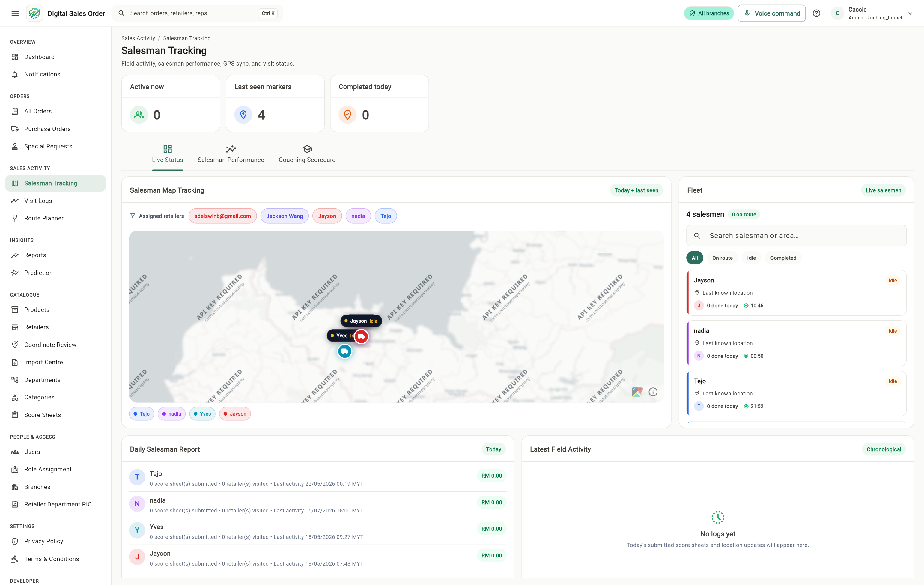Open Dashboard from the sidebar

pyautogui.click(x=56, y=57)
